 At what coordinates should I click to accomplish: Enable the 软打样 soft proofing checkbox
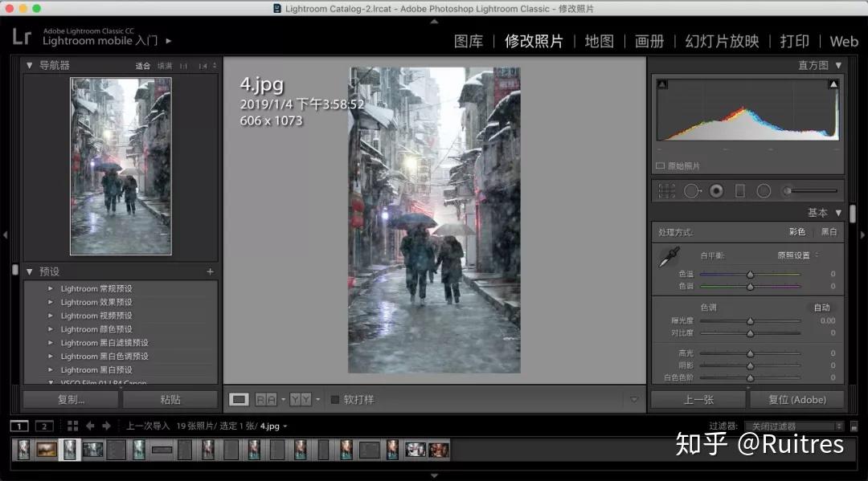pyautogui.click(x=335, y=399)
